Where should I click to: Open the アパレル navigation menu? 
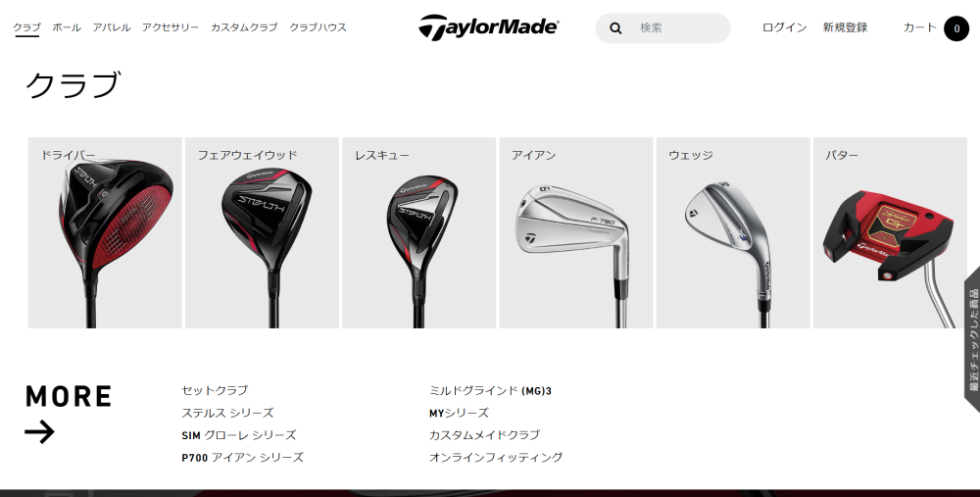point(112,27)
